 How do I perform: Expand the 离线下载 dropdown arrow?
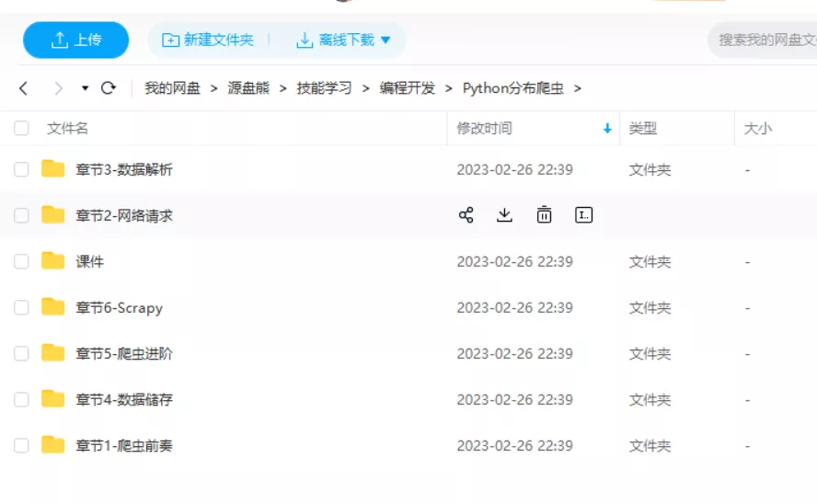[385, 40]
